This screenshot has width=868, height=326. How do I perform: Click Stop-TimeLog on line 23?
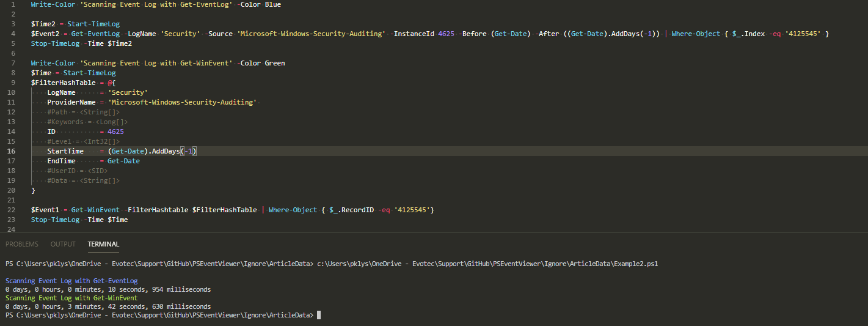pos(55,220)
